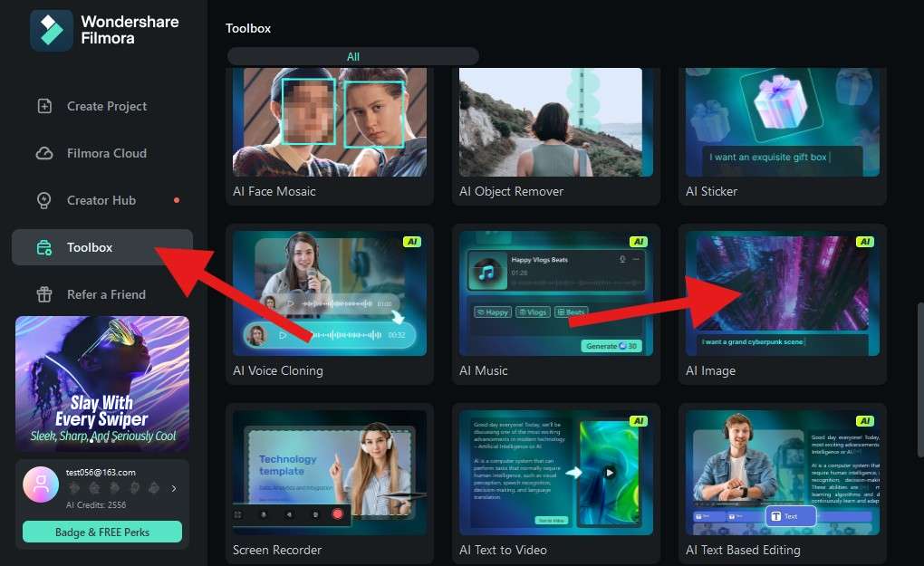Click the user avatar icon
This screenshot has width=924, height=566.
(41, 484)
